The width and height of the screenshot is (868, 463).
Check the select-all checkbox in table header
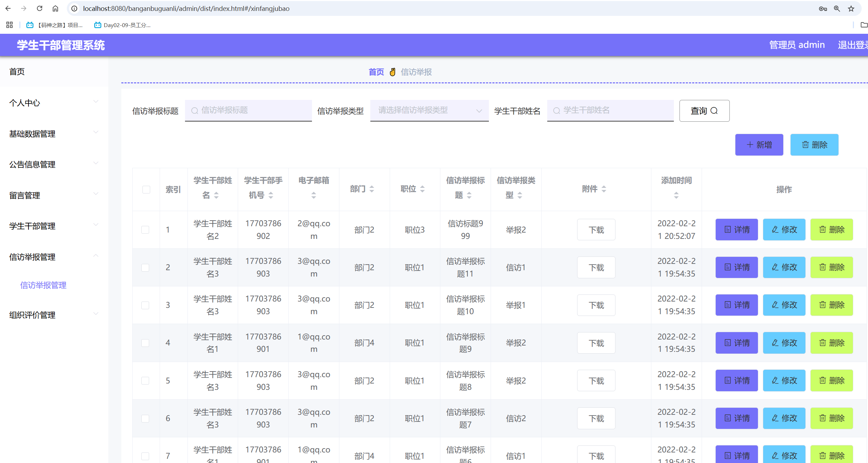click(146, 190)
